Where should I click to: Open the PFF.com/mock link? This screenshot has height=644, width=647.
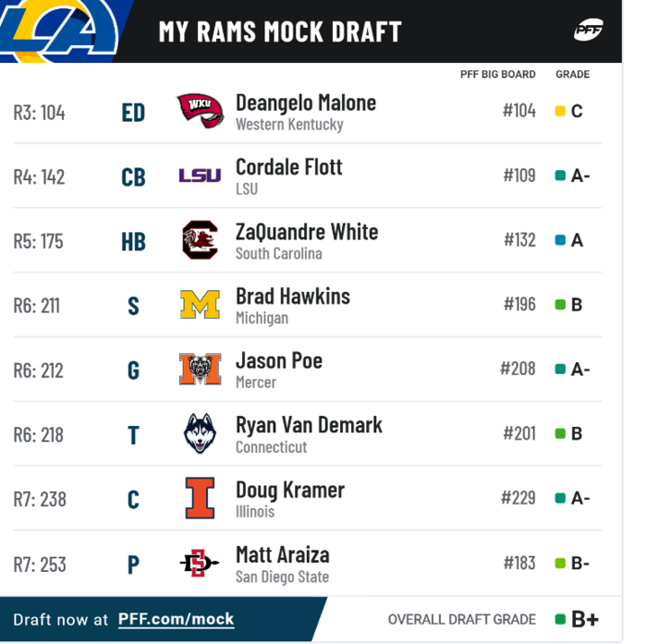click(x=176, y=619)
